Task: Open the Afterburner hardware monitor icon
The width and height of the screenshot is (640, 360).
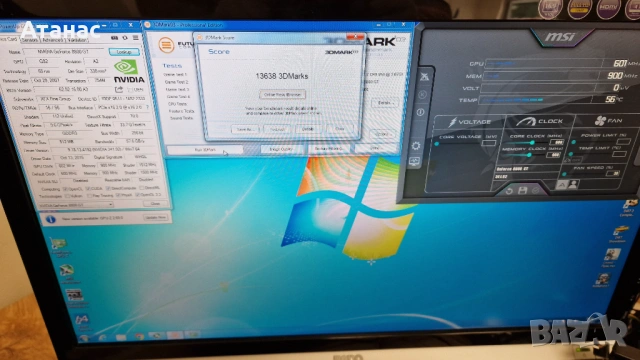Action: click(x=414, y=162)
